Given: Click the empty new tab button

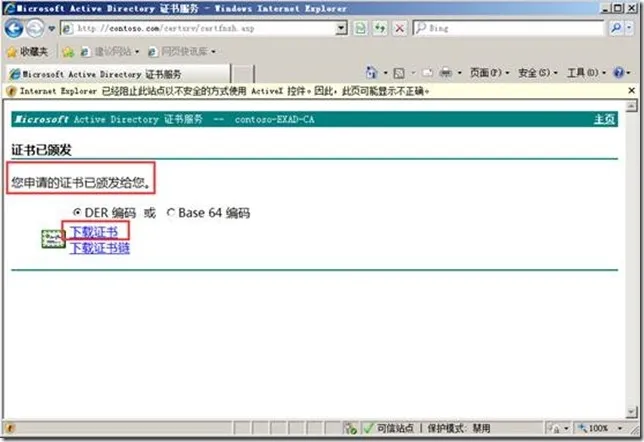Looking at the screenshot, I should [243, 74].
